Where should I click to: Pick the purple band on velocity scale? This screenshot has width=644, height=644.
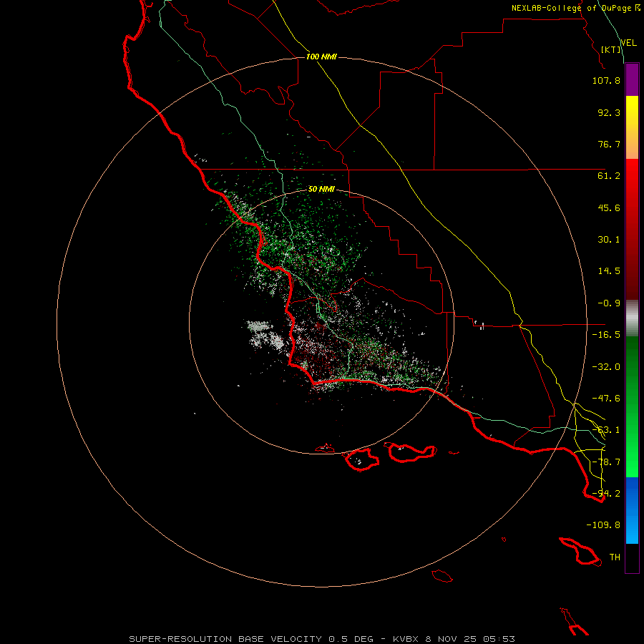coord(632,80)
